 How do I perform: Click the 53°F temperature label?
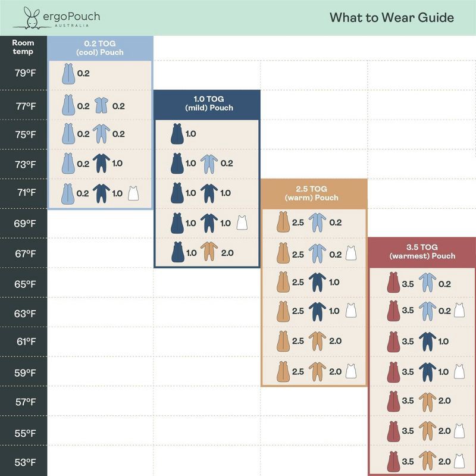25,462
